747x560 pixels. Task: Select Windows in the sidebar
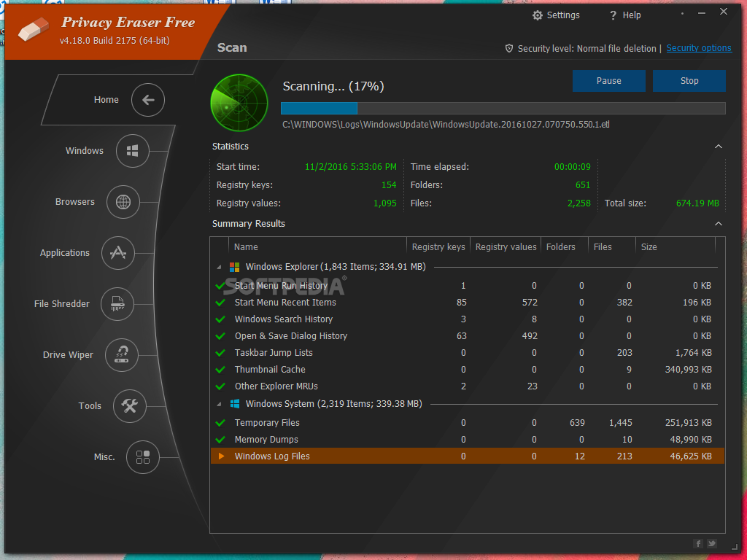click(85, 151)
